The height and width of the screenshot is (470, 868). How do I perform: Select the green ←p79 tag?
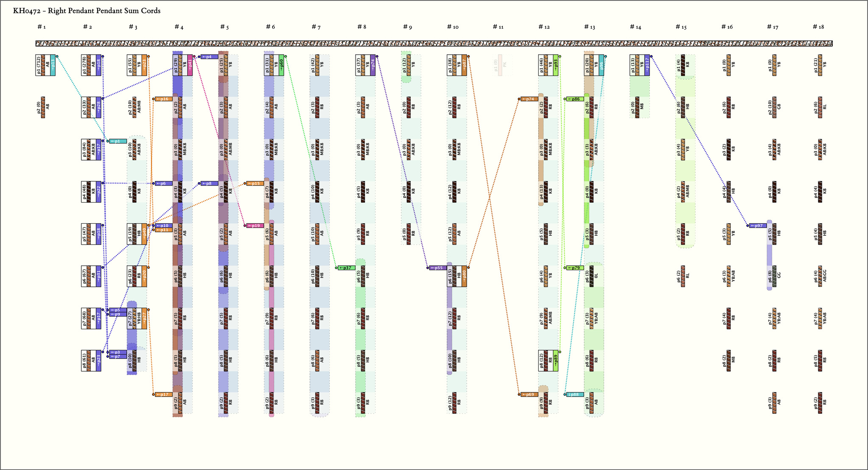click(x=575, y=268)
